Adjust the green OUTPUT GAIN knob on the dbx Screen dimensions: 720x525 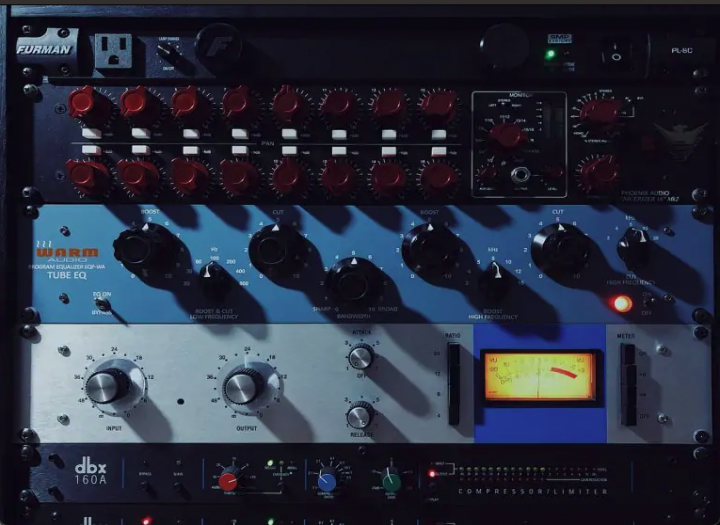(x=391, y=480)
